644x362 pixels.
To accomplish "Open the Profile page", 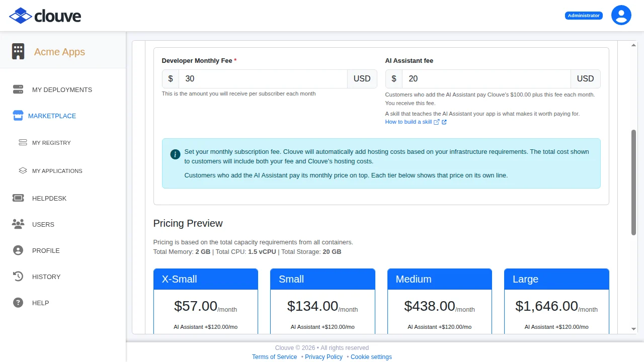I will pos(46,250).
